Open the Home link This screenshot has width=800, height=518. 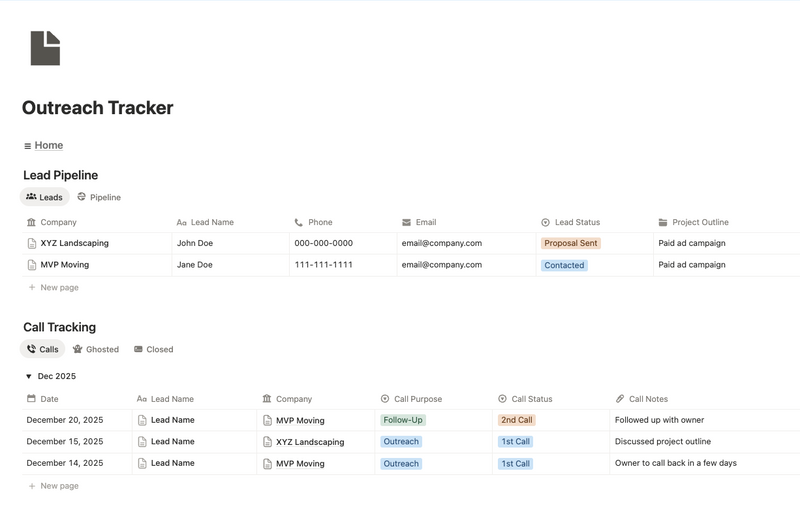coord(48,145)
